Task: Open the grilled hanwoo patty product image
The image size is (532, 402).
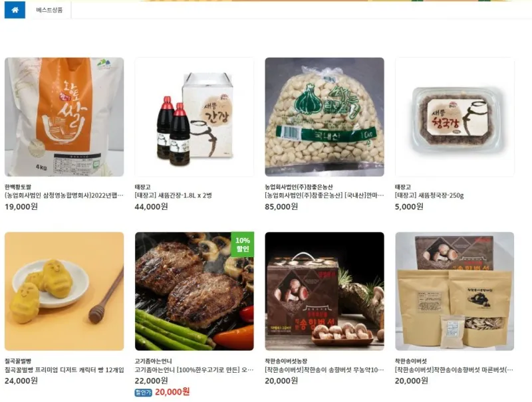Action: [194, 291]
